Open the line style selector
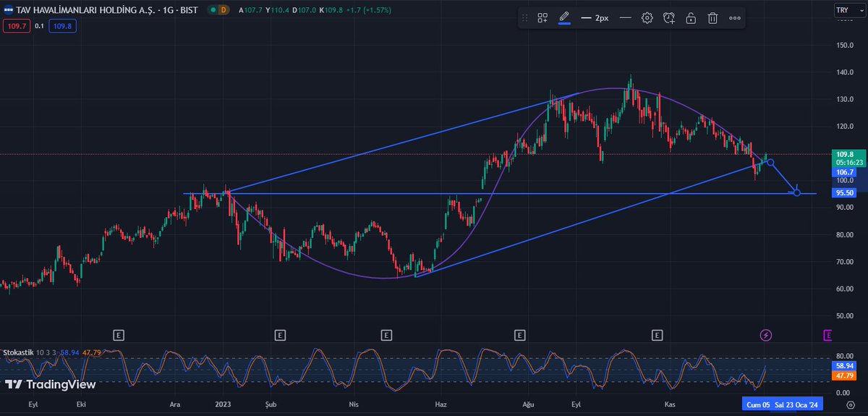 pos(626,18)
